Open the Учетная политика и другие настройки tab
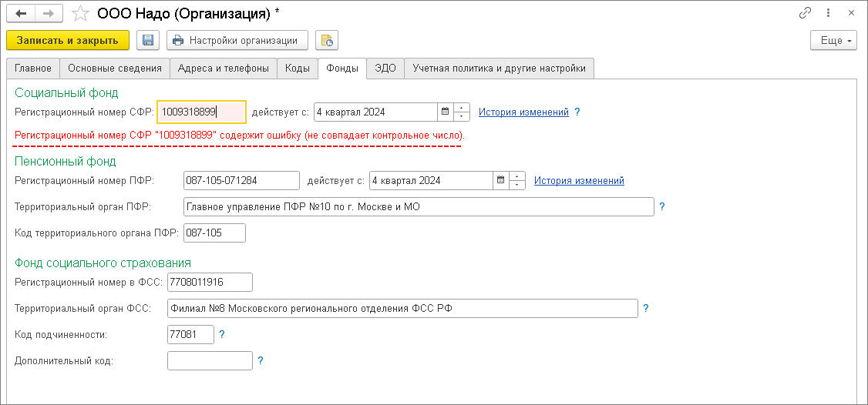 pos(499,68)
